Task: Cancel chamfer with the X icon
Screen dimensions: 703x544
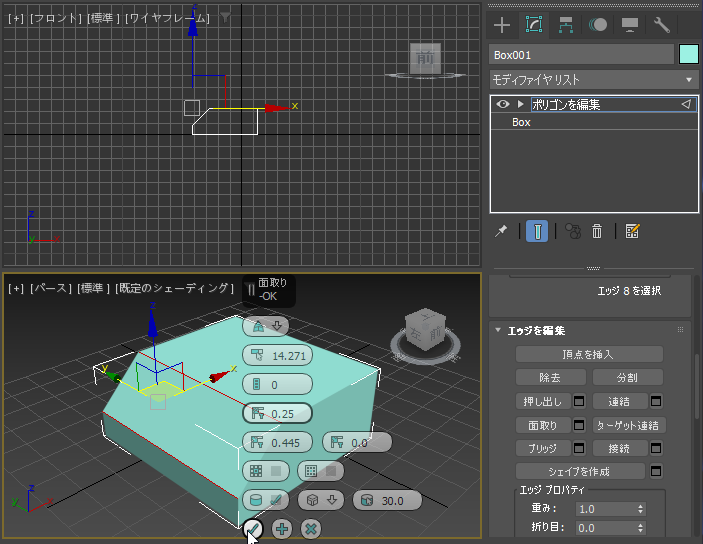Action: (311, 529)
